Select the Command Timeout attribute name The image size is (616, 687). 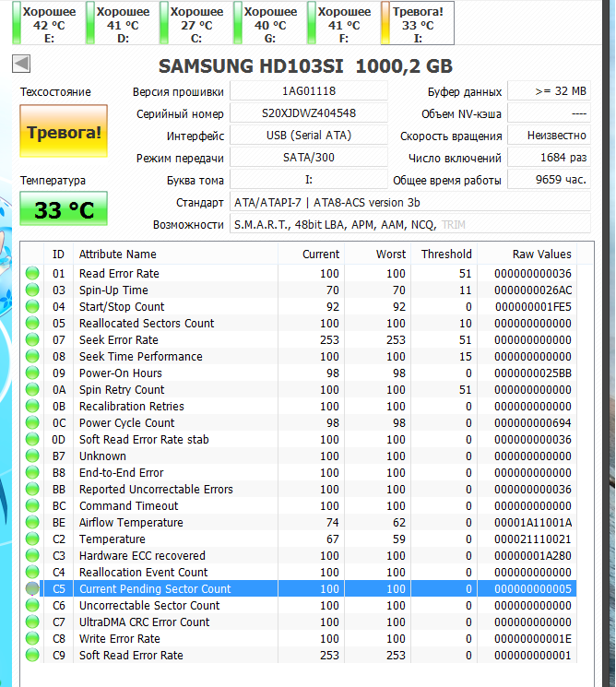[128, 505]
